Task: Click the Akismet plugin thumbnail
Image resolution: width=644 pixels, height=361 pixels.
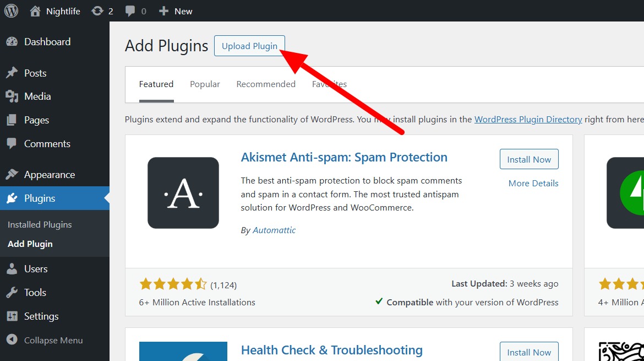Action: [183, 193]
